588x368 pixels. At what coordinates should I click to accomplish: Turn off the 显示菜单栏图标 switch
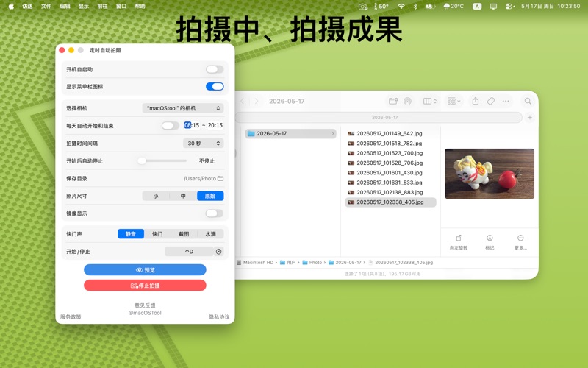215,86
